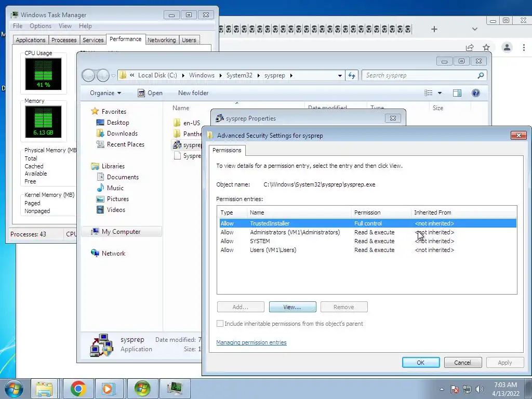Open Google Chrome from the taskbar

[x=78, y=389]
